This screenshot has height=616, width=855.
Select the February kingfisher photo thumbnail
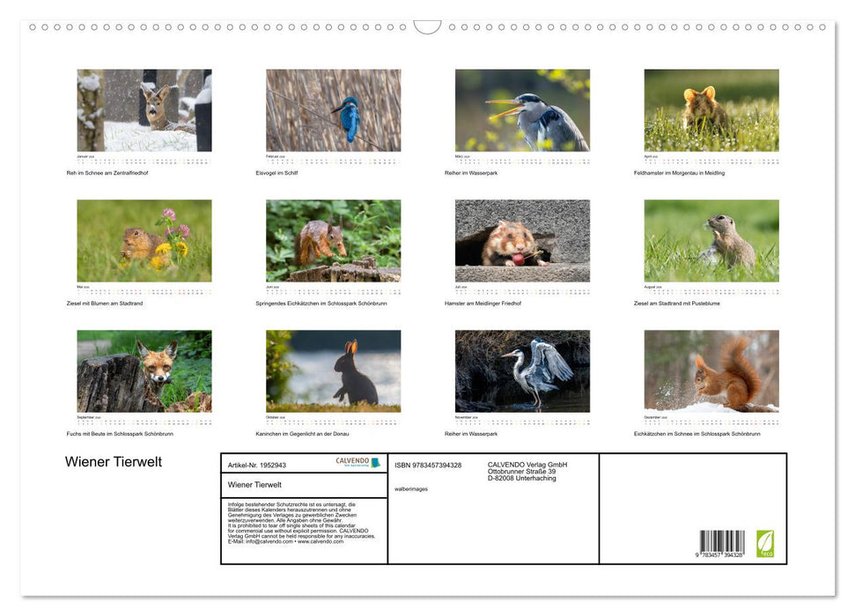pyautogui.click(x=335, y=108)
